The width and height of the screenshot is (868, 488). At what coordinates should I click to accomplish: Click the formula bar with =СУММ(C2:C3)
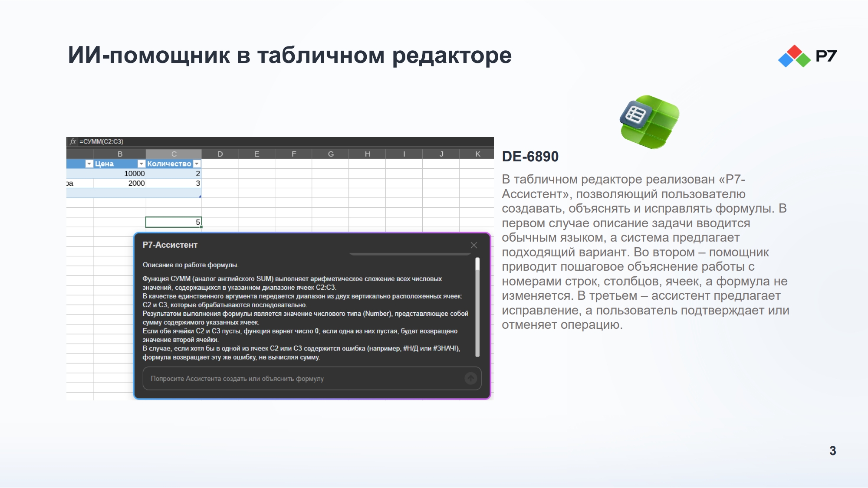[286, 141]
